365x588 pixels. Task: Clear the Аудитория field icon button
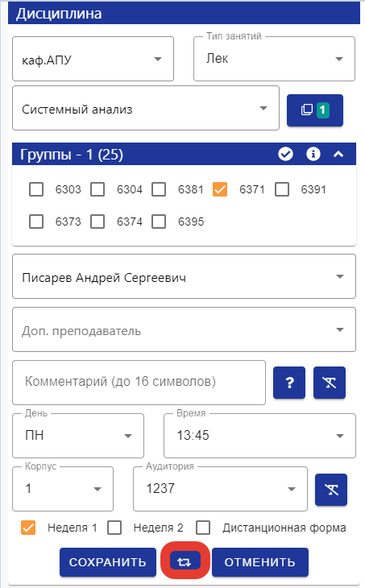tap(331, 490)
